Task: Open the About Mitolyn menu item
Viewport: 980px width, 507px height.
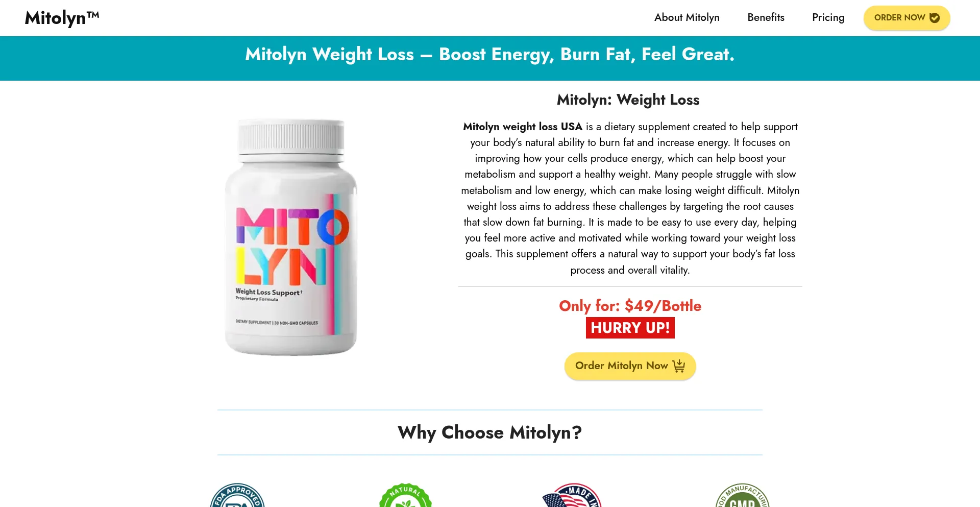Action: 687,17
